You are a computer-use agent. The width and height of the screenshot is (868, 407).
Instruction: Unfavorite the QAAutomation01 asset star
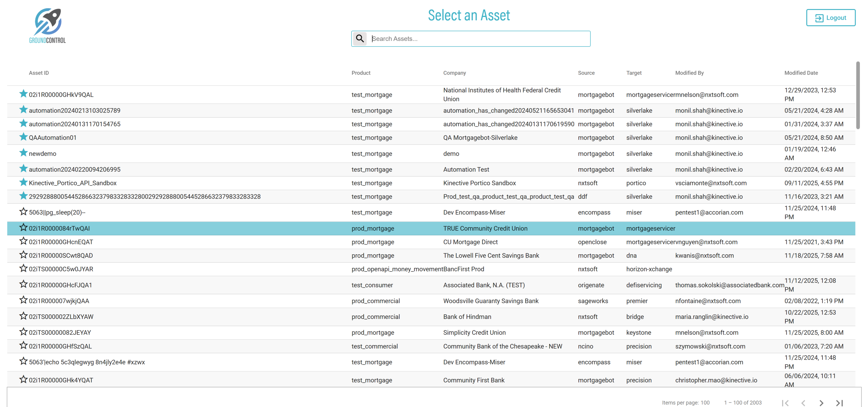(23, 137)
